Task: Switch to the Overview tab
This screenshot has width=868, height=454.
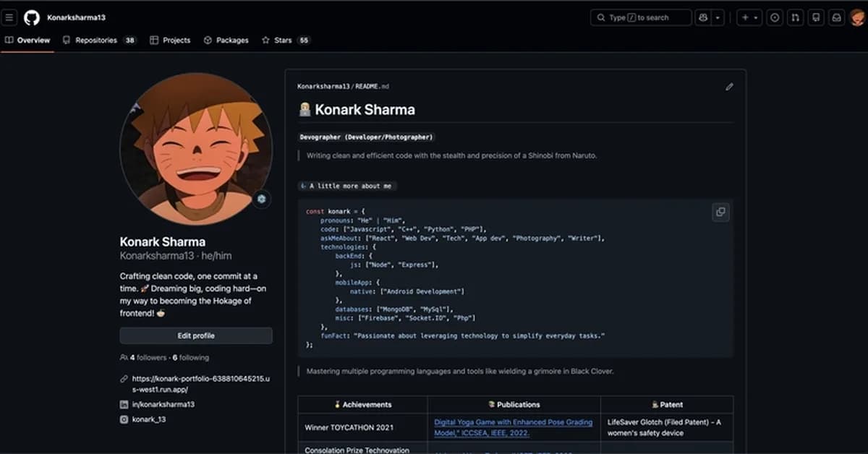Action: click(27, 40)
